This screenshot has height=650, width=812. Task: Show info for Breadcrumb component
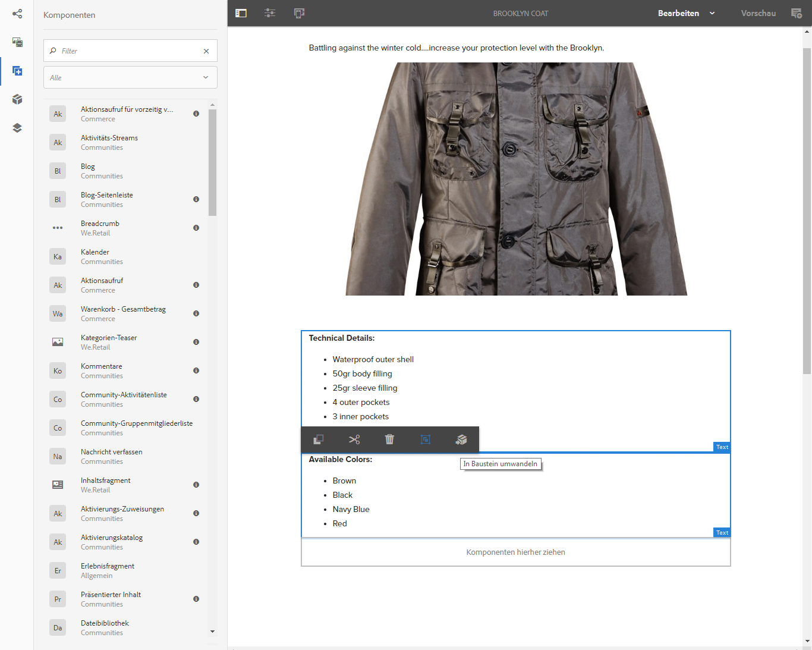(x=196, y=228)
